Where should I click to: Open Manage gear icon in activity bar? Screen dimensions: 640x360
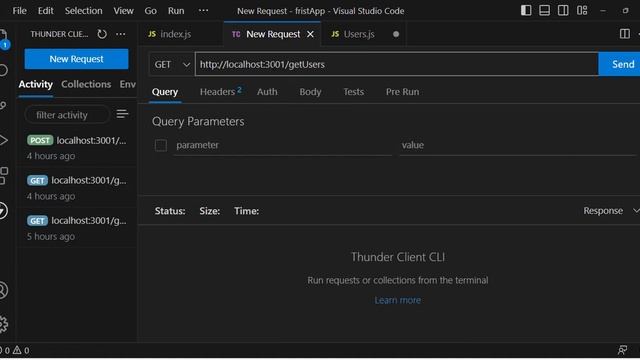click(3, 324)
